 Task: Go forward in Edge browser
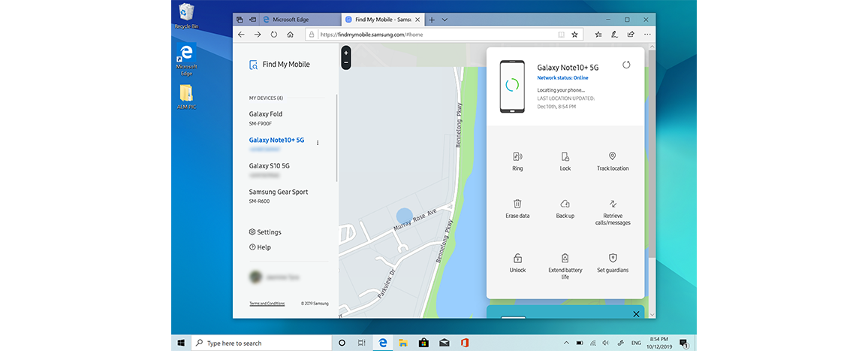point(258,35)
